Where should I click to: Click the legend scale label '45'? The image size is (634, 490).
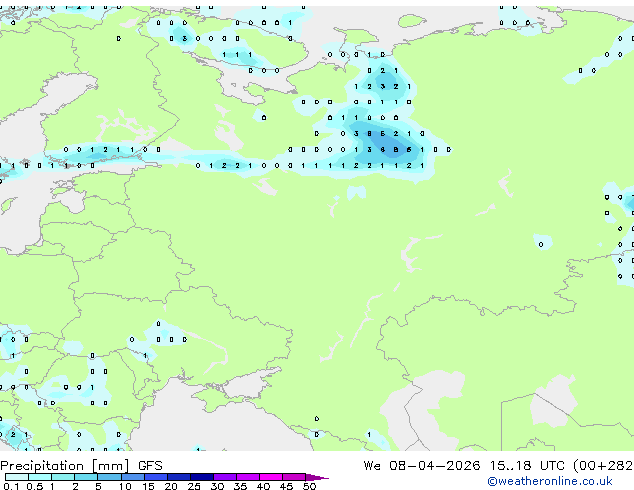point(286,486)
